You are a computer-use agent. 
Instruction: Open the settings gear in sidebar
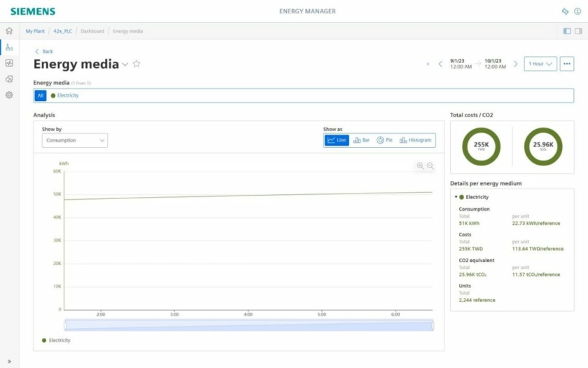click(x=9, y=95)
